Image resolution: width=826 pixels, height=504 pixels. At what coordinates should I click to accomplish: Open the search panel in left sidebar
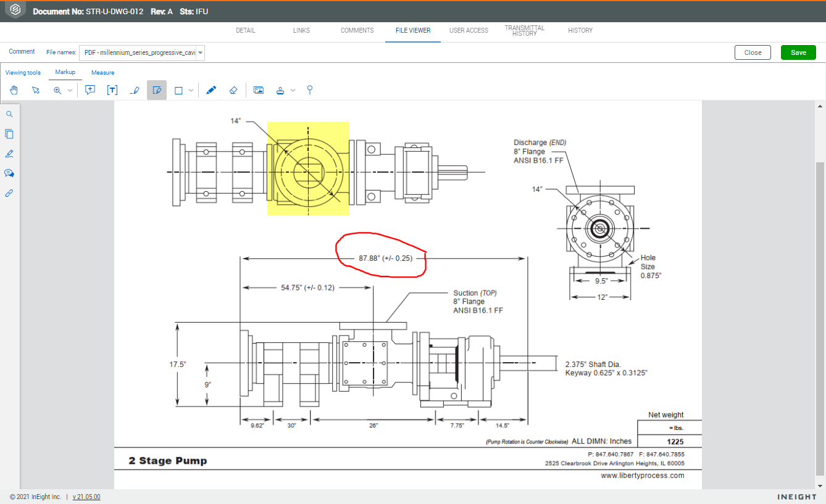tap(9, 114)
